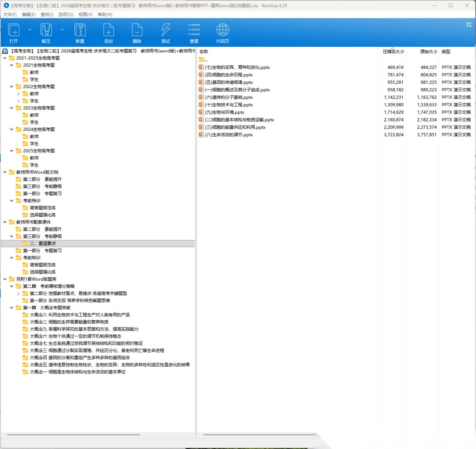The width and height of the screenshot is (476, 449).
Task: Click the New archive (新建) icon
Action: (80, 30)
